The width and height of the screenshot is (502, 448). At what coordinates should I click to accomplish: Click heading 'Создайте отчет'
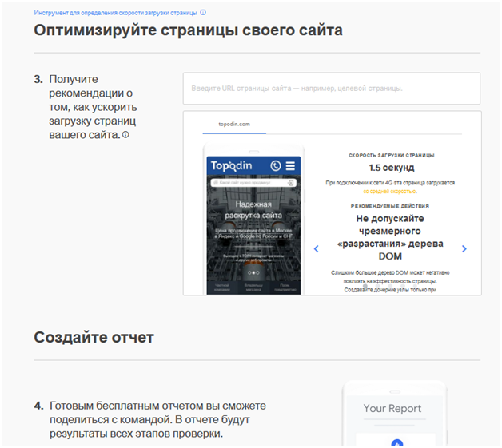(94, 337)
